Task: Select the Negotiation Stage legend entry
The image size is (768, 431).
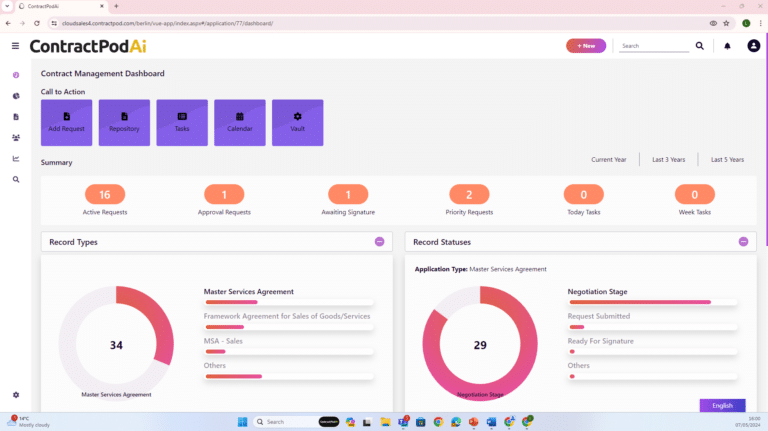Action: pyautogui.click(x=598, y=291)
